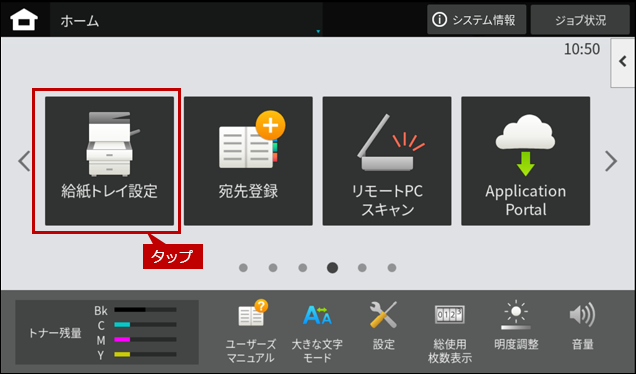Jump to fifth home page dot

click(x=362, y=268)
